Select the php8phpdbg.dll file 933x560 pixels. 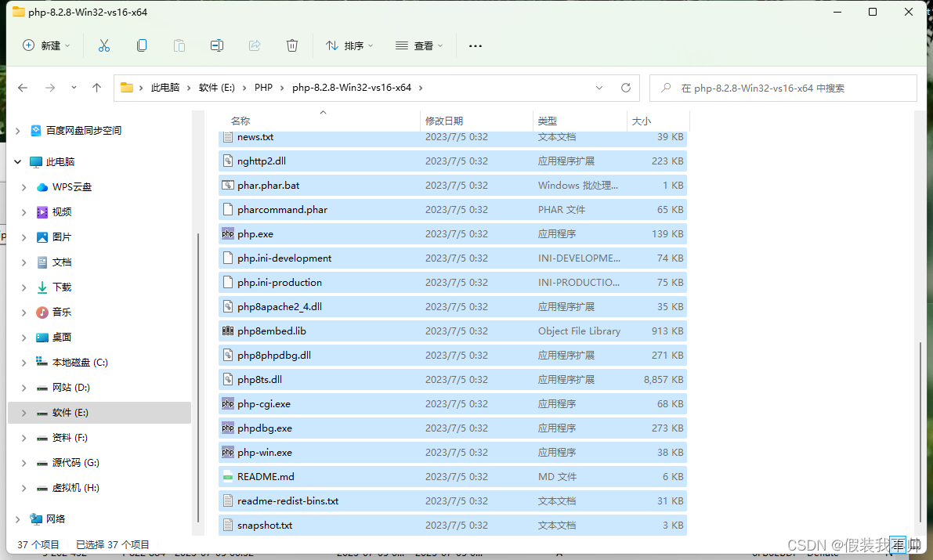point(453,356)
